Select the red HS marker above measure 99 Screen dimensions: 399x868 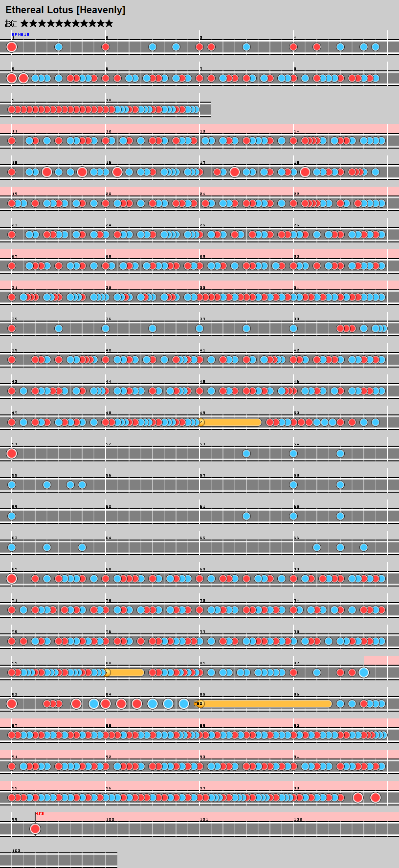click(40, 813)
